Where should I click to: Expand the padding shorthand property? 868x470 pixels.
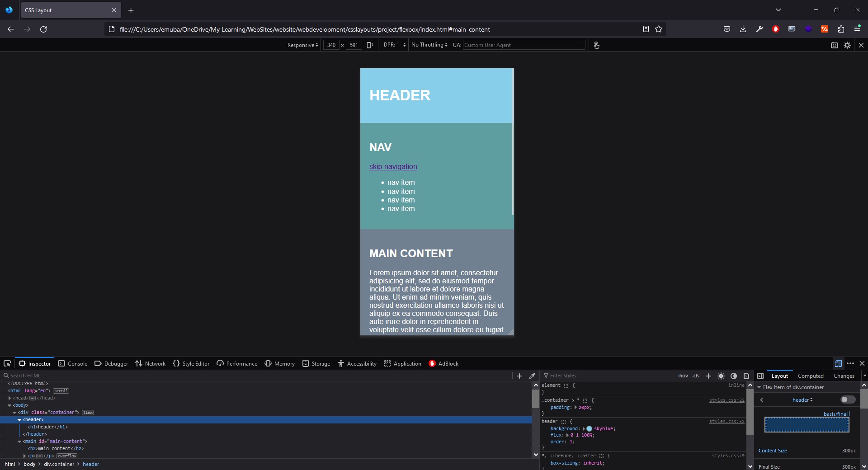(x=576, y=407)
